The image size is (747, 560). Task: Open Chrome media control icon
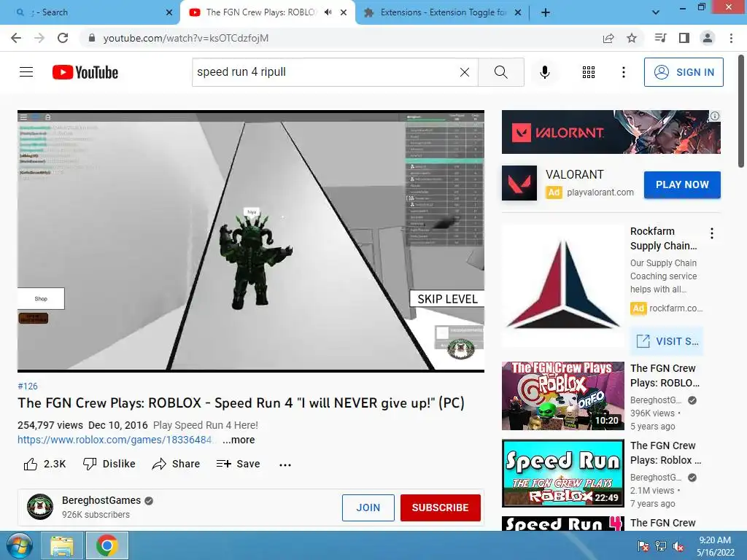click(660, 38)
